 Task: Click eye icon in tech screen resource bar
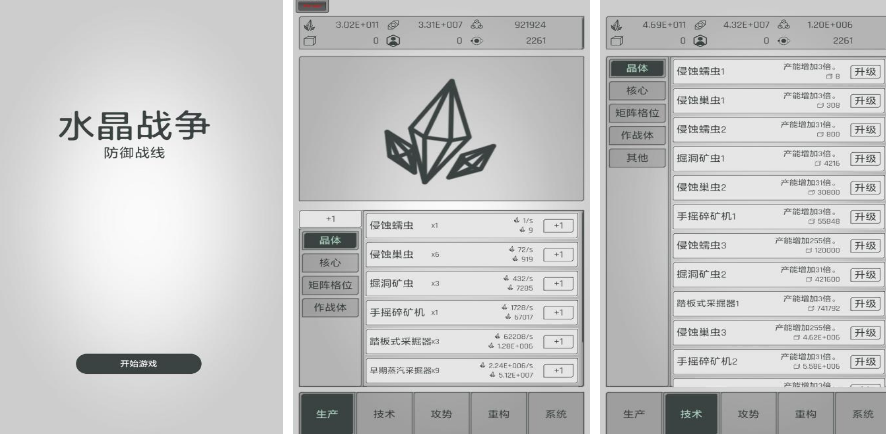(784, 41)
